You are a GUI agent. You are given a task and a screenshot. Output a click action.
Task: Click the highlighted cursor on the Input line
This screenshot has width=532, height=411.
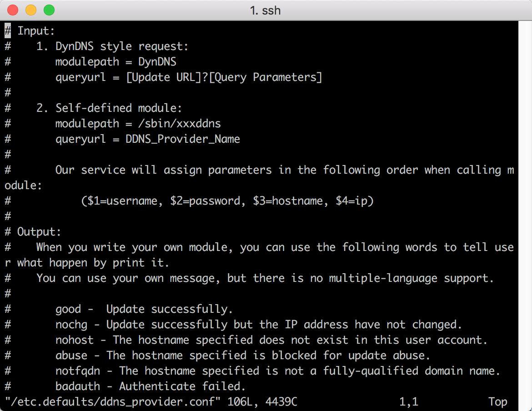pos(8,31)
